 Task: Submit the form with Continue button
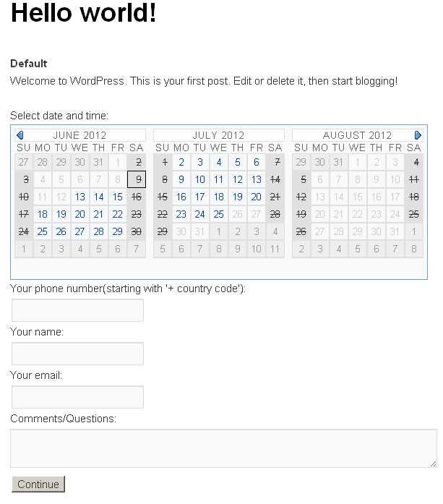(x=38, y=484)
